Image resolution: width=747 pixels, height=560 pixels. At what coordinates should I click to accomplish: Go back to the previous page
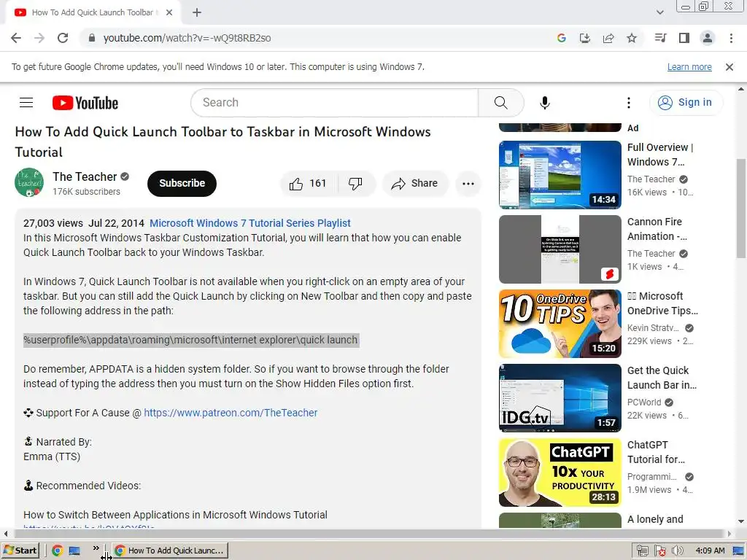pos(16,38)
